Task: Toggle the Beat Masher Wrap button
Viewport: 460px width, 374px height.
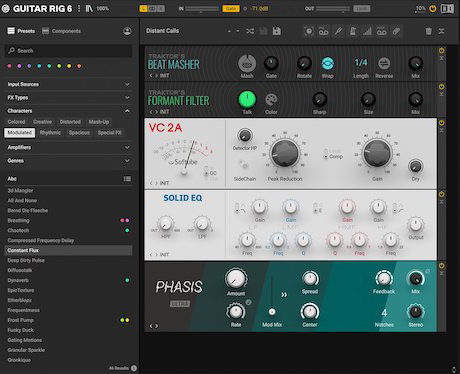Action: click(x=327, y=63)
